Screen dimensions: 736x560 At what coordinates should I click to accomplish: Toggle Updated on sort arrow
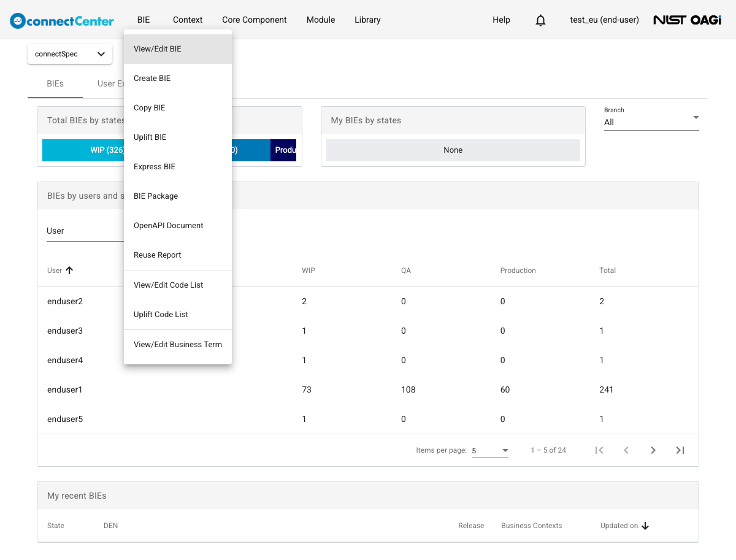[x=645, y=526]
